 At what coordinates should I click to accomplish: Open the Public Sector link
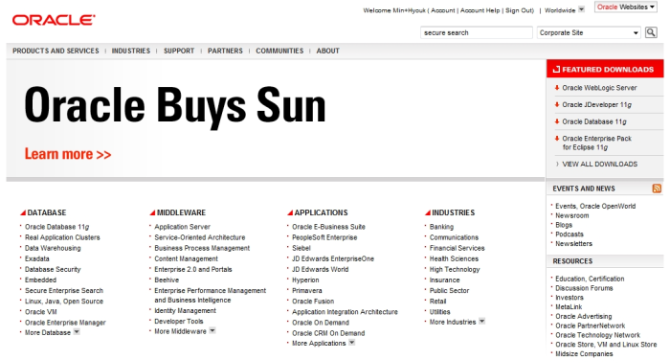(x=450, y=290)
